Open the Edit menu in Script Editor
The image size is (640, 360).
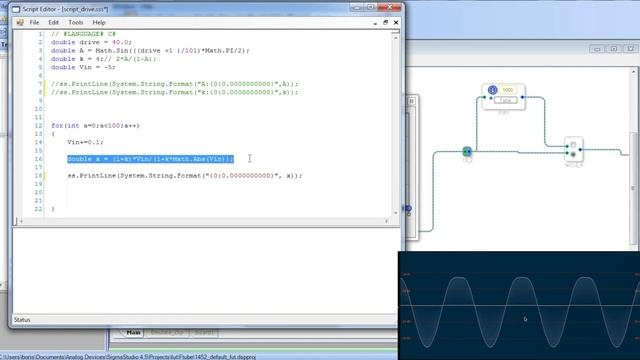(x=53, y=22)
